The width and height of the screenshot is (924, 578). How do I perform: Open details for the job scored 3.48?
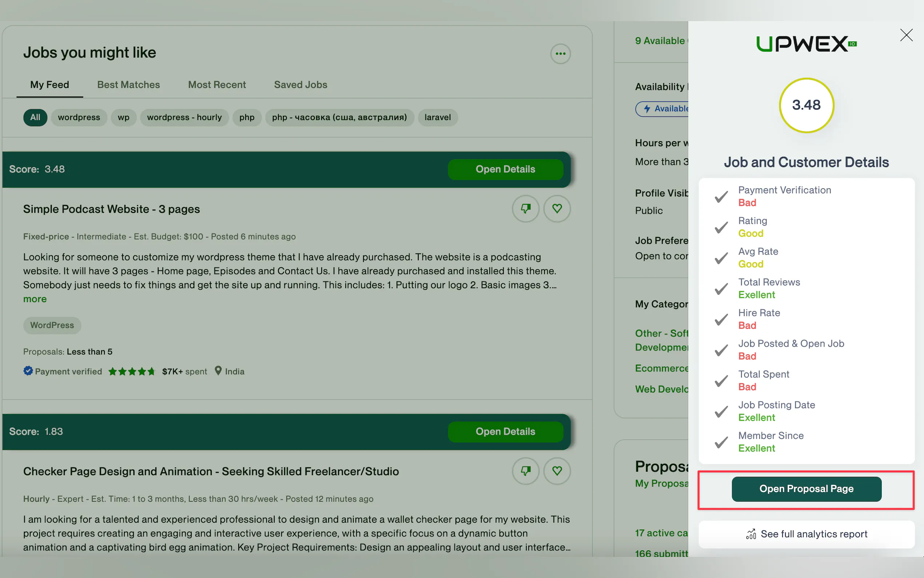click(x=505, y=169)
